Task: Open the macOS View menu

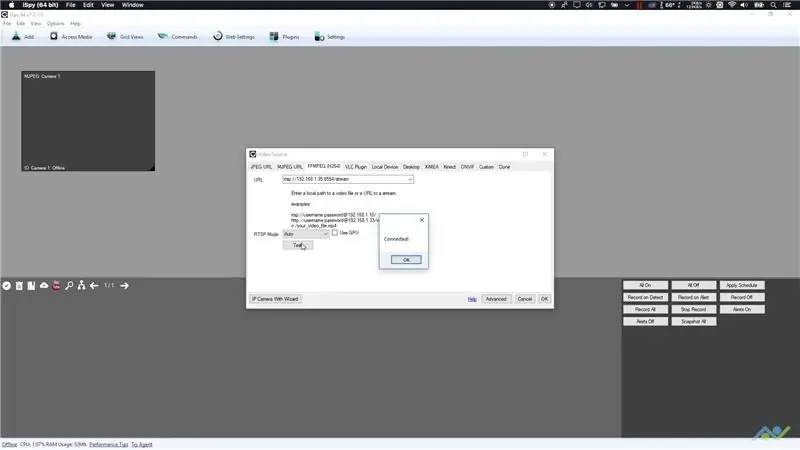Action: pos(108,5)
